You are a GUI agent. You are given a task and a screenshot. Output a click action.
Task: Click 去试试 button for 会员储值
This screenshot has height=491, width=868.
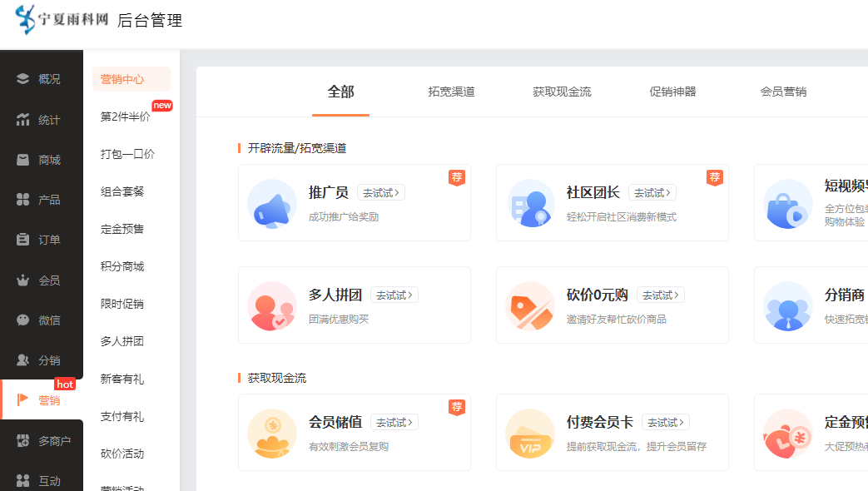pos(394,423)
